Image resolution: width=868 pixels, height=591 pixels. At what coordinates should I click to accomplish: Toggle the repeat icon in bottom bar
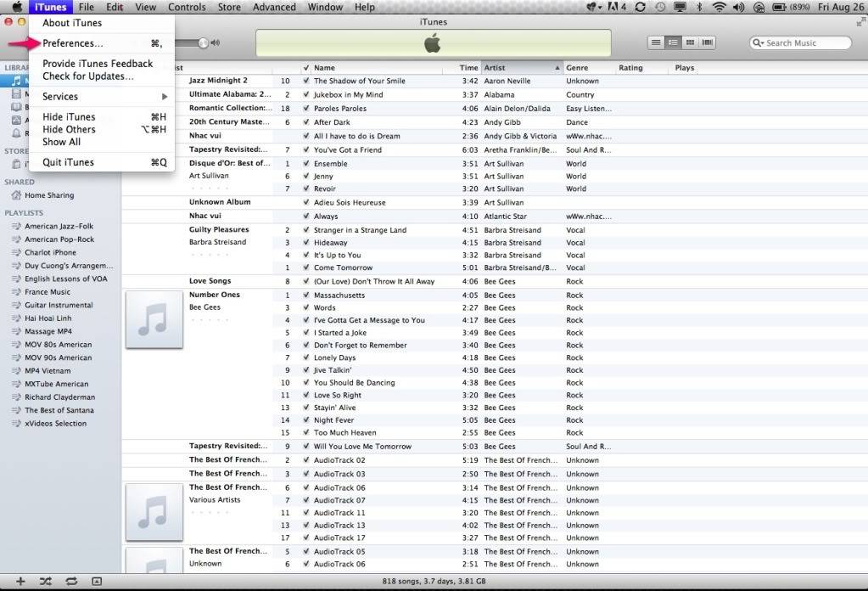point(71,581)
